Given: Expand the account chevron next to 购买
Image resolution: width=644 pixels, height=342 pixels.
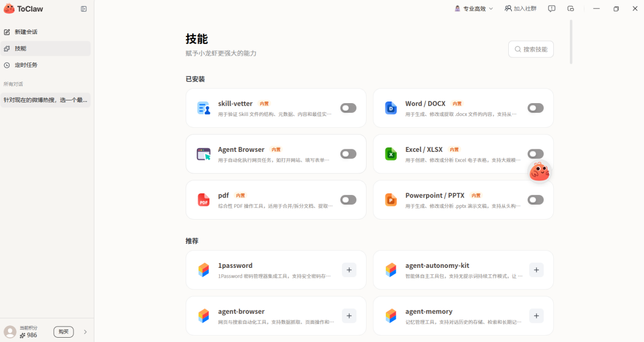Looking at the screenshot, I should click(x=85, y=332).
